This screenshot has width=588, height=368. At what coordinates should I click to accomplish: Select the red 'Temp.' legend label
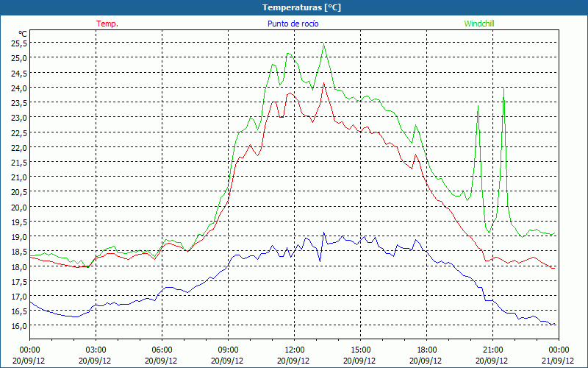pos(107,24)
